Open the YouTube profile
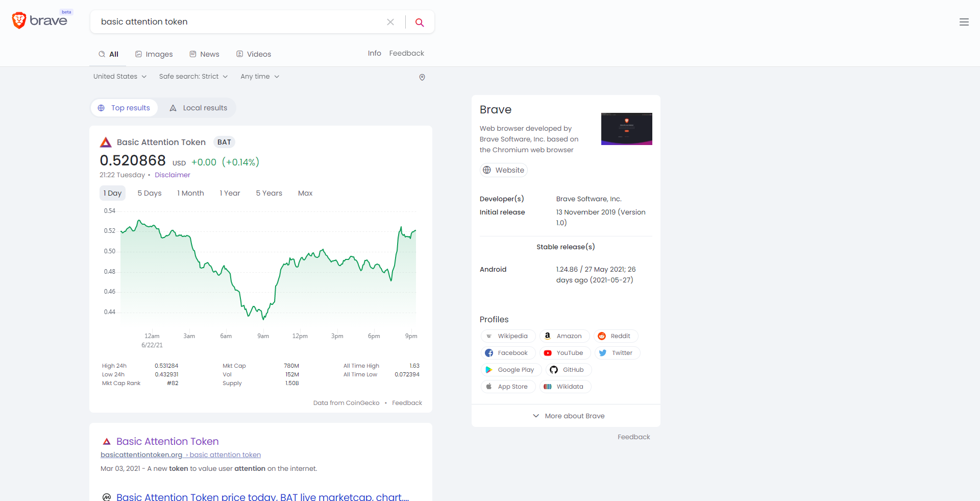Image resolution: width=980 pixels, height=501 pixels. [x=565, y=353]
